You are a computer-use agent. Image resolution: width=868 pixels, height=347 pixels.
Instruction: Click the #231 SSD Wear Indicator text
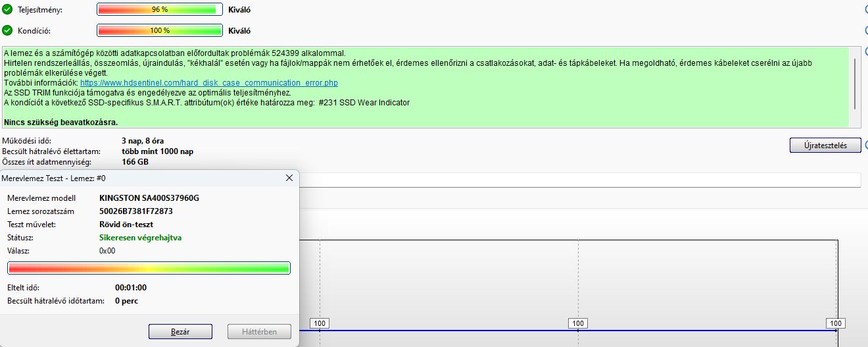click(364, 102)
